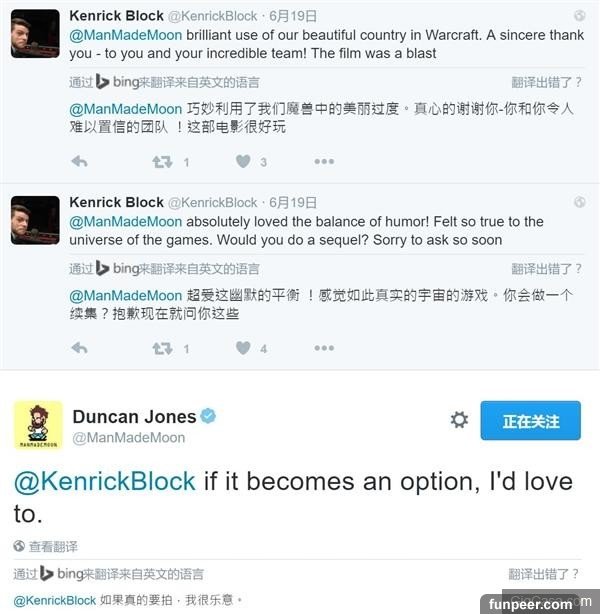Open more options on second tweet
This screenshot has height=614, width=600.
pyautogui.click(x=324, y=349)
